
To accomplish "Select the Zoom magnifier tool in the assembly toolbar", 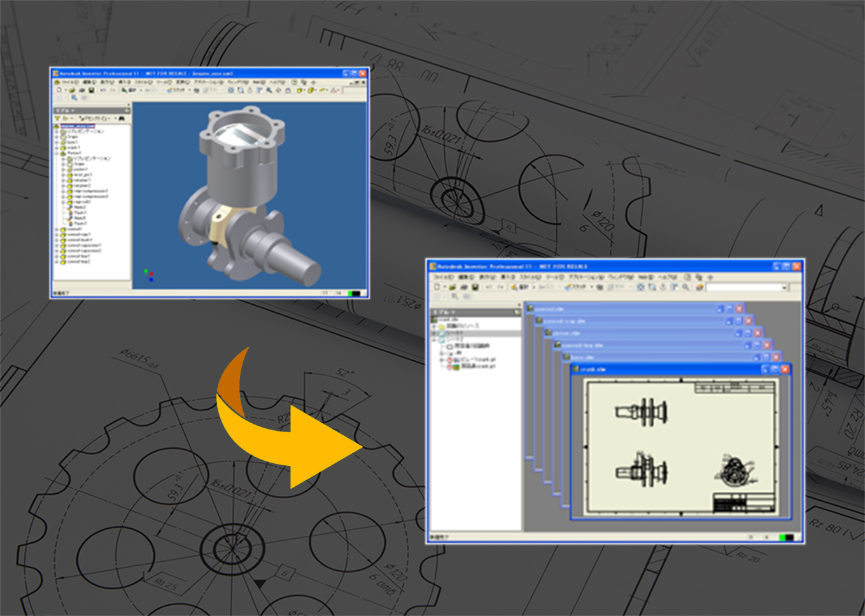I will [269, 90].
